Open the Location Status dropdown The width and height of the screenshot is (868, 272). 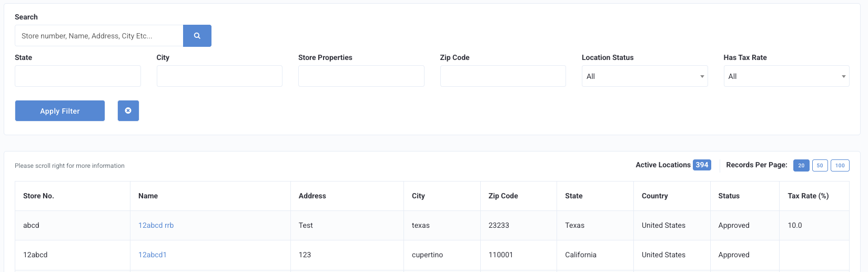[644, 76]
